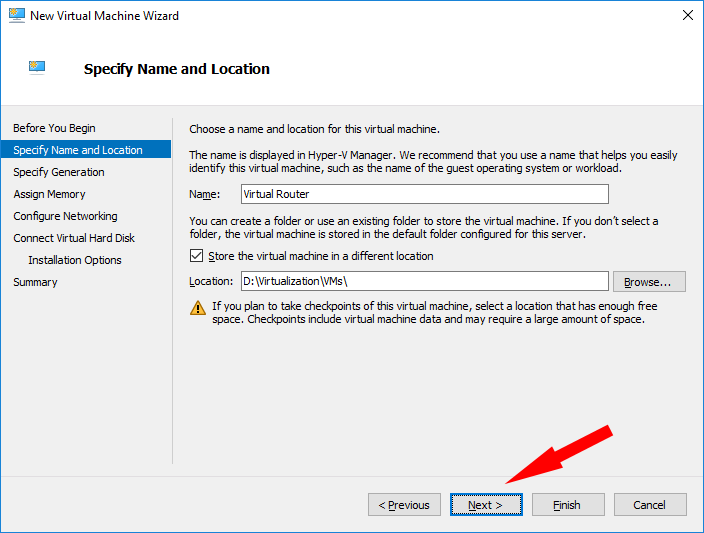Jump to the Summary step

35,282
